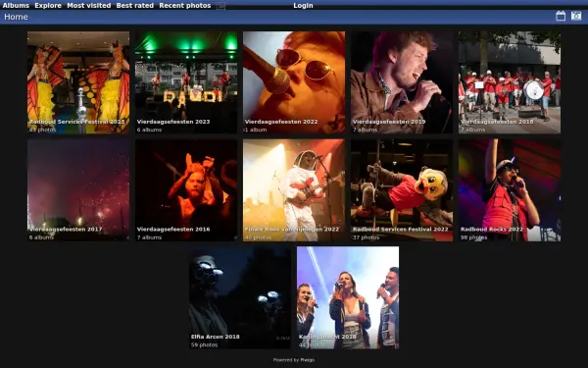The height and width of the screenshot is (368, 588).
Task: Go to the Home breadcrumb
Action: (16, 17)
